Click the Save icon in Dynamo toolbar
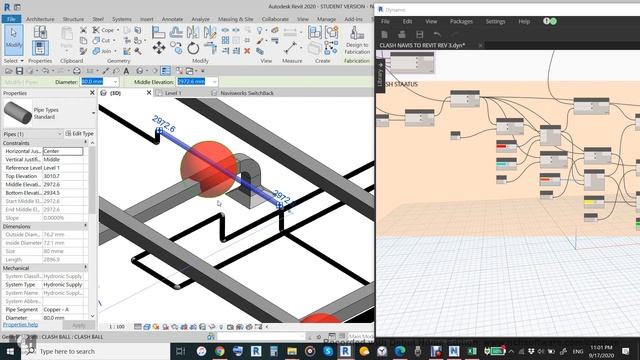Image resolution: width=640 pixels, height=360 pixels. coord(420,34)
